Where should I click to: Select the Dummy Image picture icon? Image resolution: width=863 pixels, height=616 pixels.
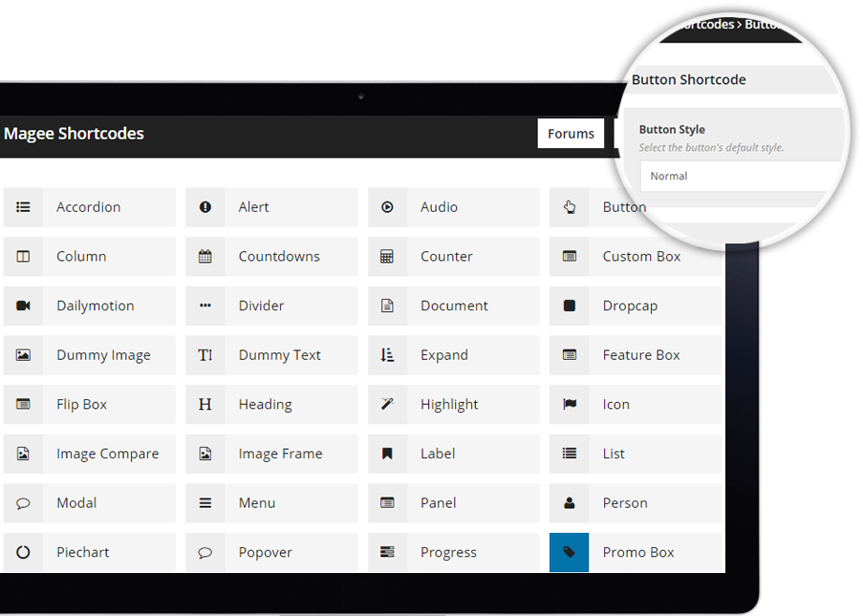pyautogui.click(x=23, y=355)
